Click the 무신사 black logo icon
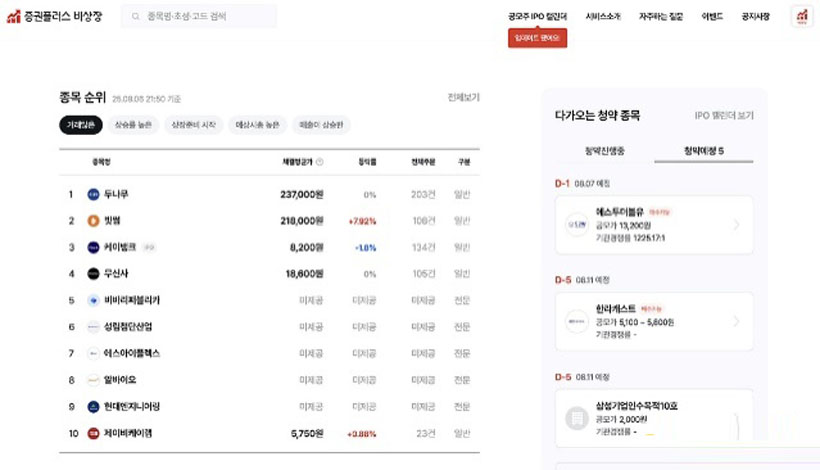 pos(93,273)
